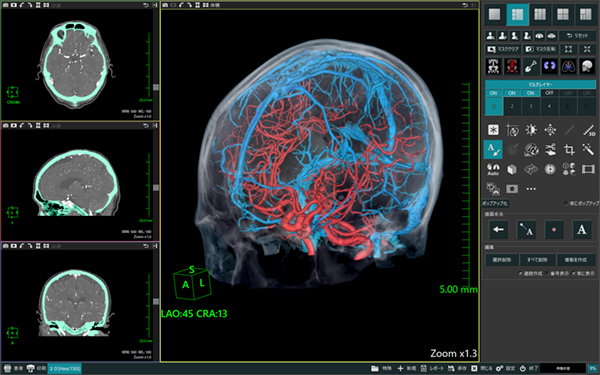
Task: Click the red vessel body preset icon
Action: point(512,66)
